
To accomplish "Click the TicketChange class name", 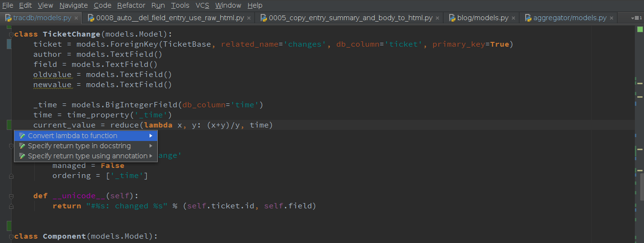I will click(72, 34).
